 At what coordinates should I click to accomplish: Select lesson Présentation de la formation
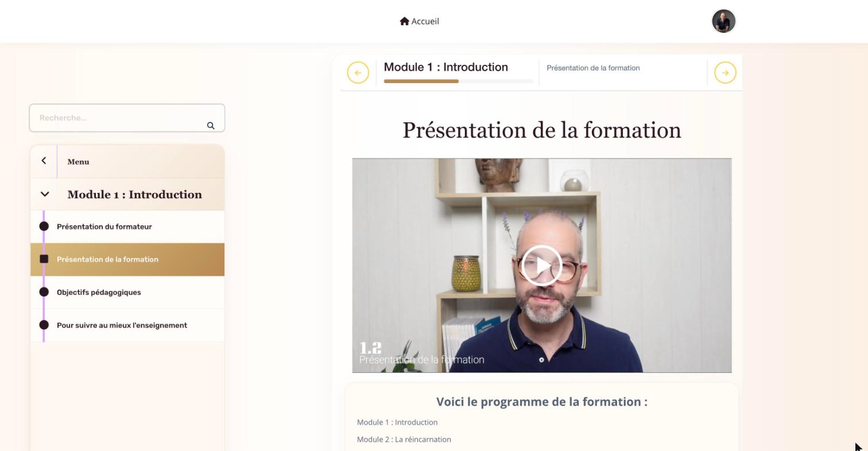(127, 259)
